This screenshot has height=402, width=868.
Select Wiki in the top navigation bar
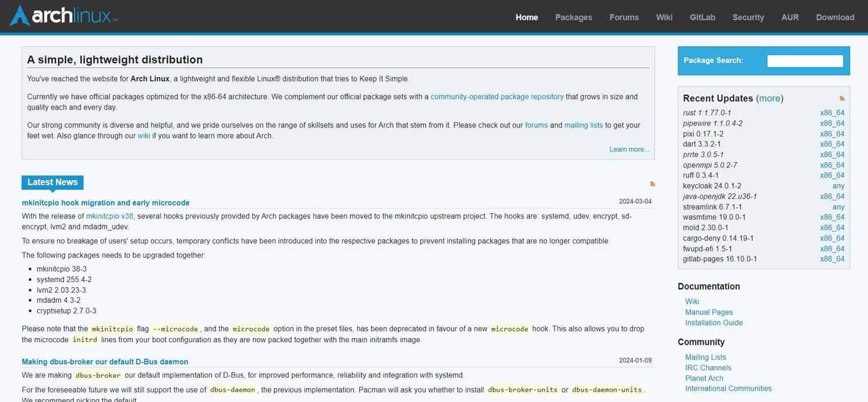pyautogui.click(x=664, y=17)
